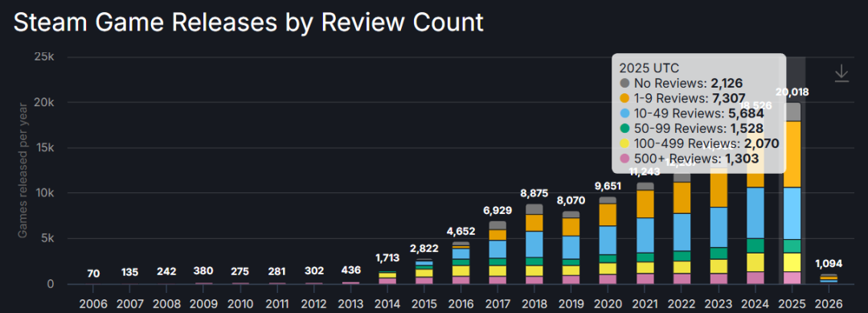Viewport: 868px width, 313px height.
Task: Click the pink 500+ Reviews dot in tooltip
Action: point(625,159)
